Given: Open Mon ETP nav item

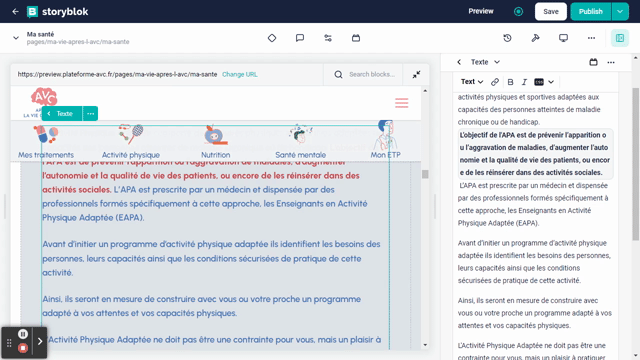Looking at the screenshot, I should 385,140.
